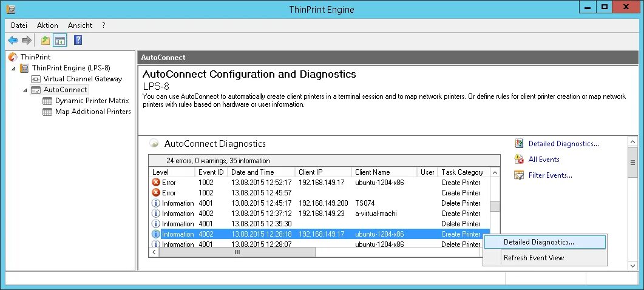Open the All Events link
Image resolution: width=644 pixels, height=290 pixels.
pyautogui.click(x=544, y=160)
